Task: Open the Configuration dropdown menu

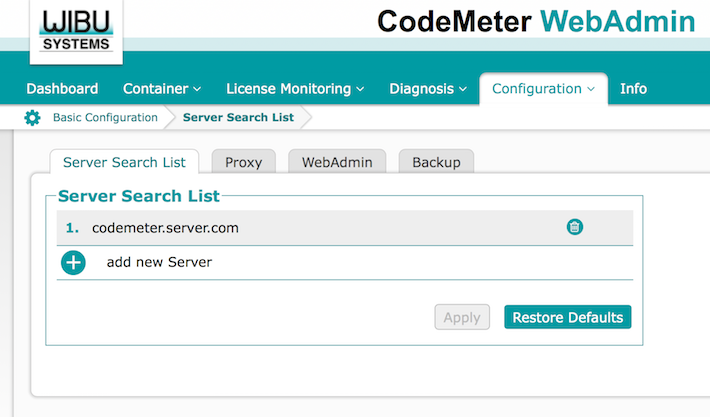Action: (x=543, y=89)
